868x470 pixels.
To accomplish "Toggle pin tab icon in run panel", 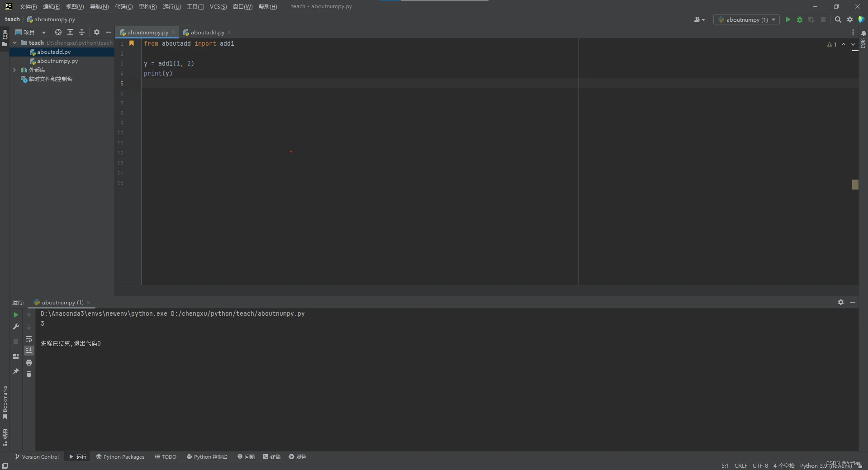I will tap(16, 371).
